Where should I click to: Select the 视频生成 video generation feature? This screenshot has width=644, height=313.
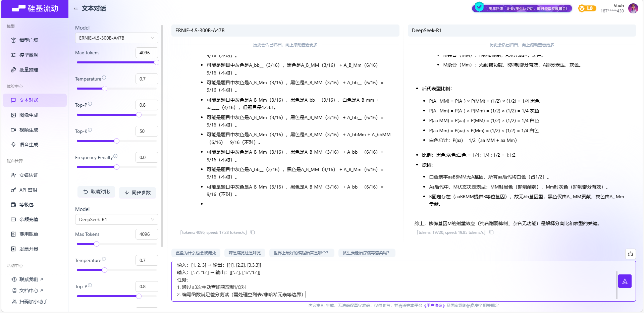(29, 130)
